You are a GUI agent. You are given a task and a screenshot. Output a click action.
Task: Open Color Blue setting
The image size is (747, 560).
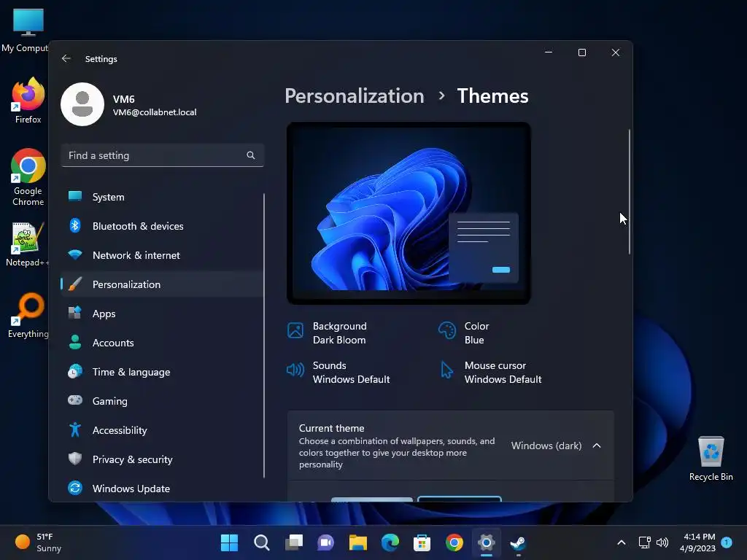tap(464, 332)
